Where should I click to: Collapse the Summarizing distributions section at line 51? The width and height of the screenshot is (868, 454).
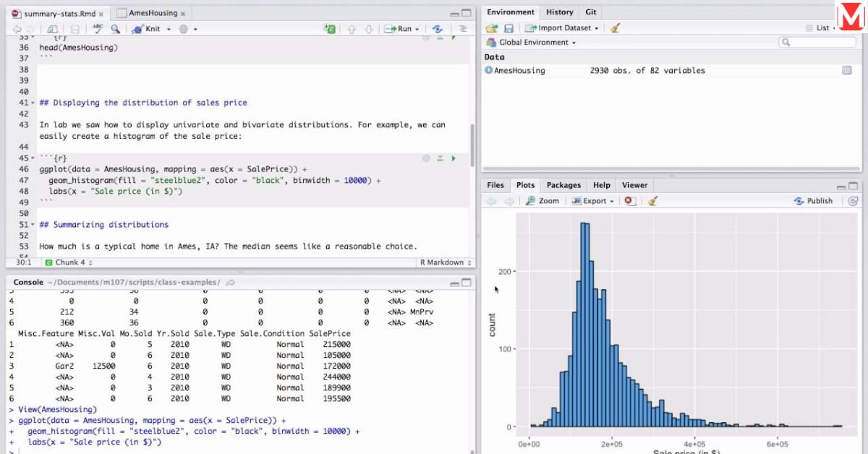(x=33, y=225)
